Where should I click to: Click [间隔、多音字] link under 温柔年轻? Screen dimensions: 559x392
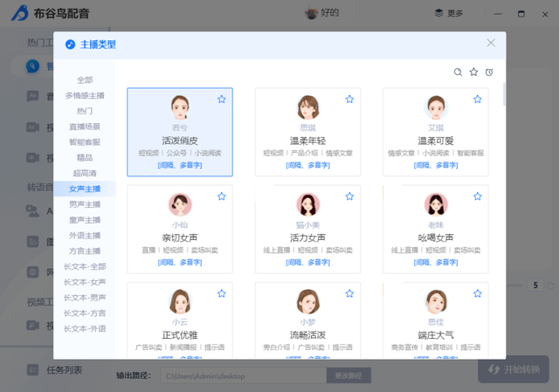coord(307,165)
